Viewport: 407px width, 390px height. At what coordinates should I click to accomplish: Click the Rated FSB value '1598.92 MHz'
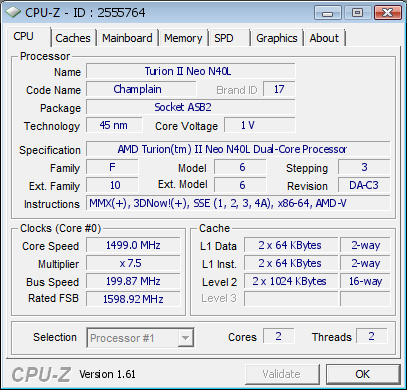133,299
